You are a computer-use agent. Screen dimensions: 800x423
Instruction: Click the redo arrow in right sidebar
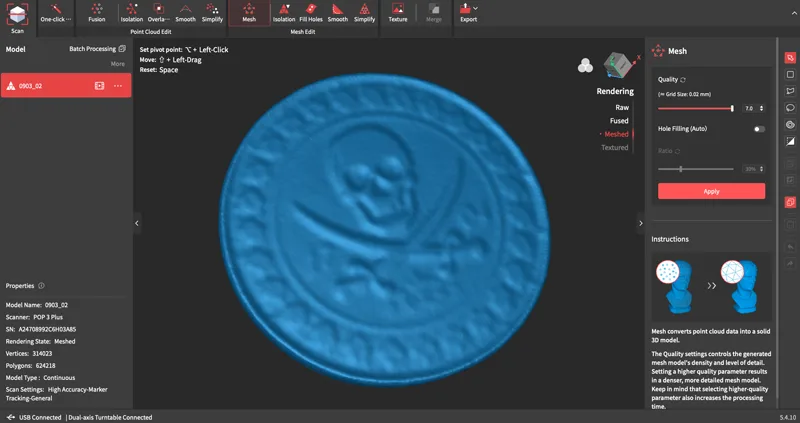click(790, 264)
